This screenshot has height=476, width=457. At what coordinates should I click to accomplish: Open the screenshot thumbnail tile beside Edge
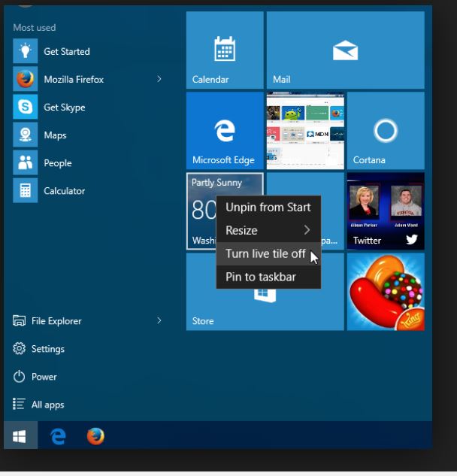(x=305, y=131)
